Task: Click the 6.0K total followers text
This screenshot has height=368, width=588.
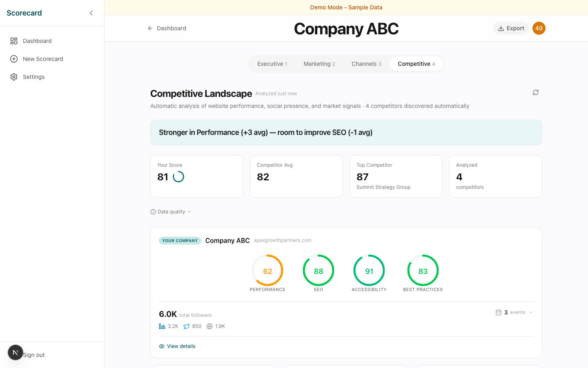Action: point(185,314)
